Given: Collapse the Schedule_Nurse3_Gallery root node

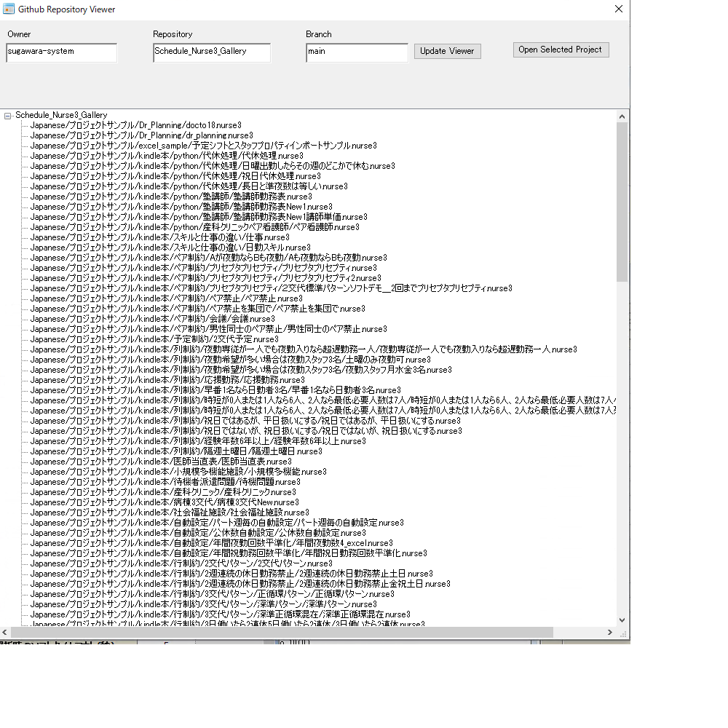Looking at the screenshot, I should click(x=8, y=115).
